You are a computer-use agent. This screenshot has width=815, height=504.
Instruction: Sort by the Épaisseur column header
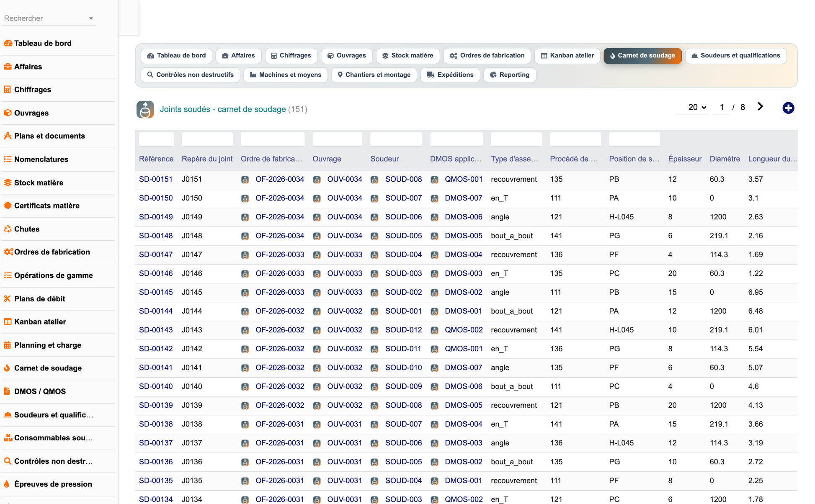tap(685, 159)
